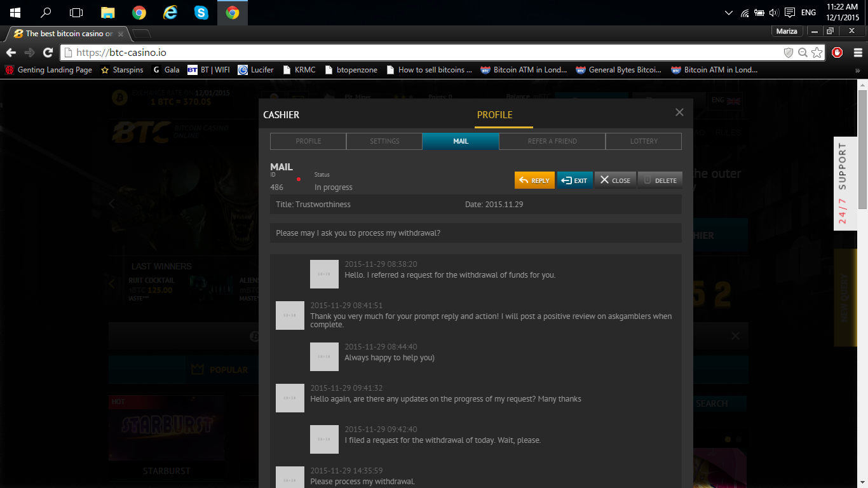Viewport: 868px width, 488px height.
Task: Switch to the PROFILE sub-tab
Action: [x=308, y=141]
